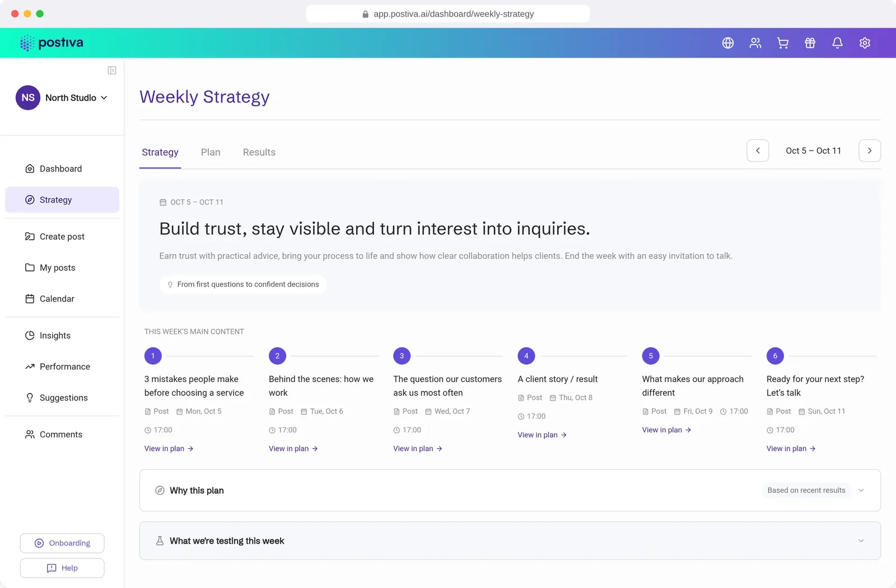Open Create post in sidebar
The image size is (896, 588).
[62, 237]
